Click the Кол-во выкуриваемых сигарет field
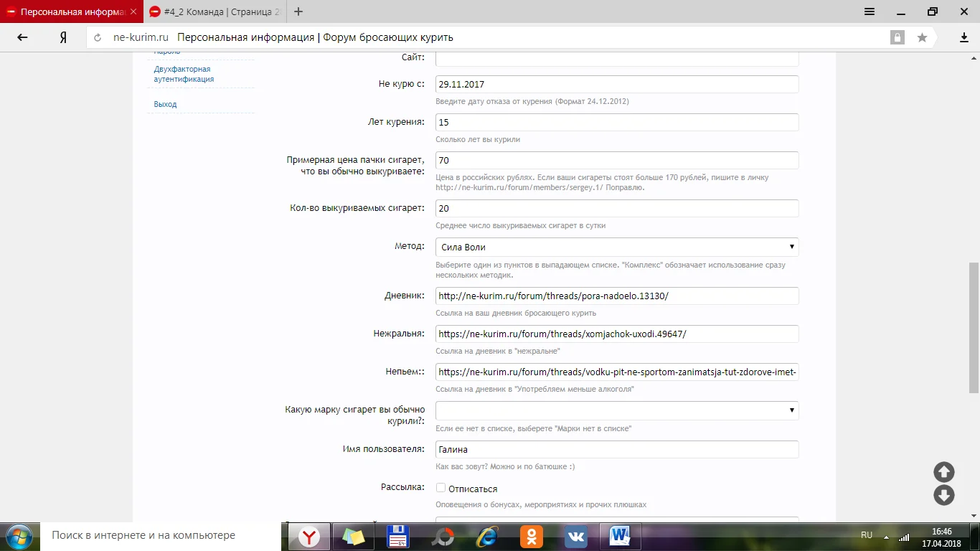Image resolution: width=980 pixels, height=551 pixels. (617, 208)
